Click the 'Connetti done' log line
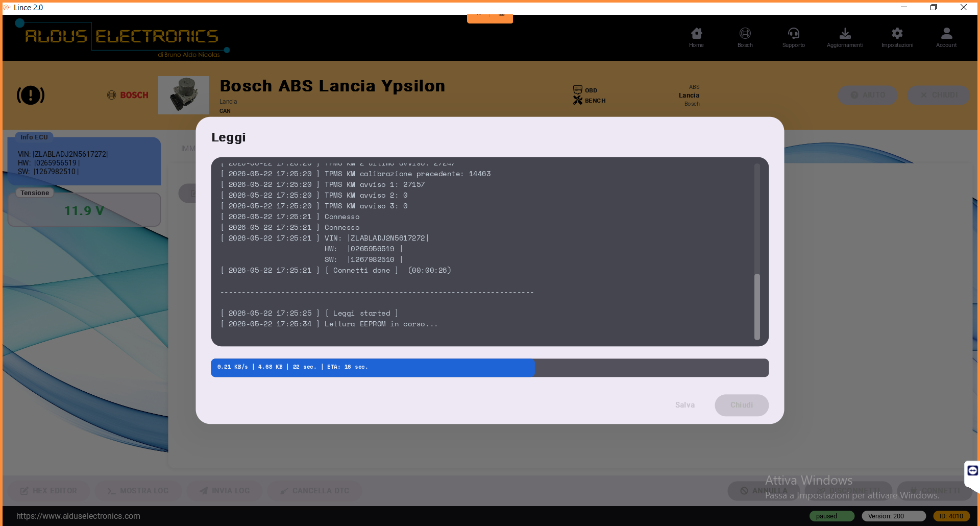 pyautogui.click(x=336, y=271)
